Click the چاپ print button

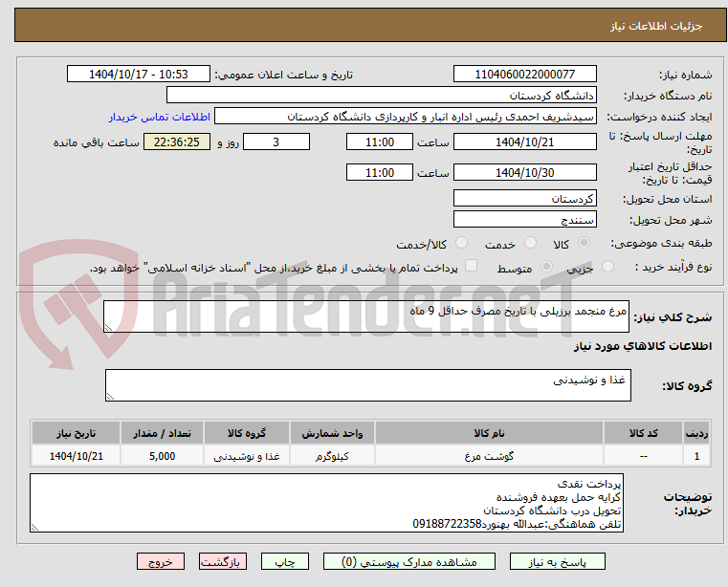(285, 561)
